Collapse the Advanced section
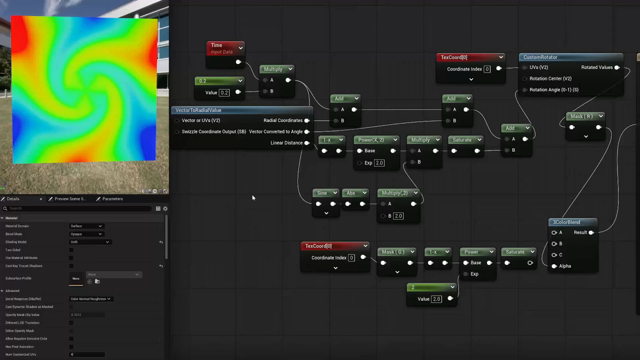This screenshot has width=640, height=360. [x=2, y=291]
